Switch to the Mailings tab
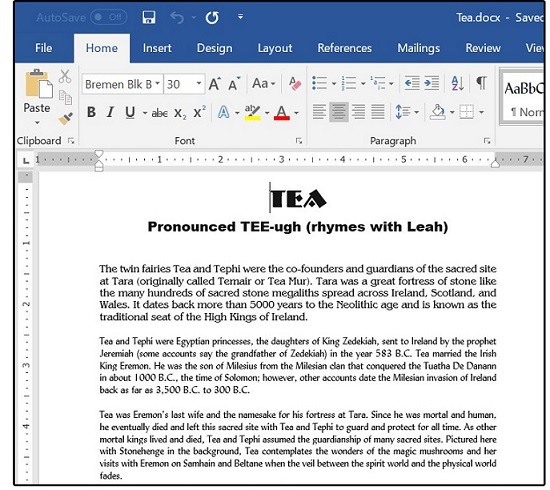This screenshot has height=490, width=550. tap(418, 48)
